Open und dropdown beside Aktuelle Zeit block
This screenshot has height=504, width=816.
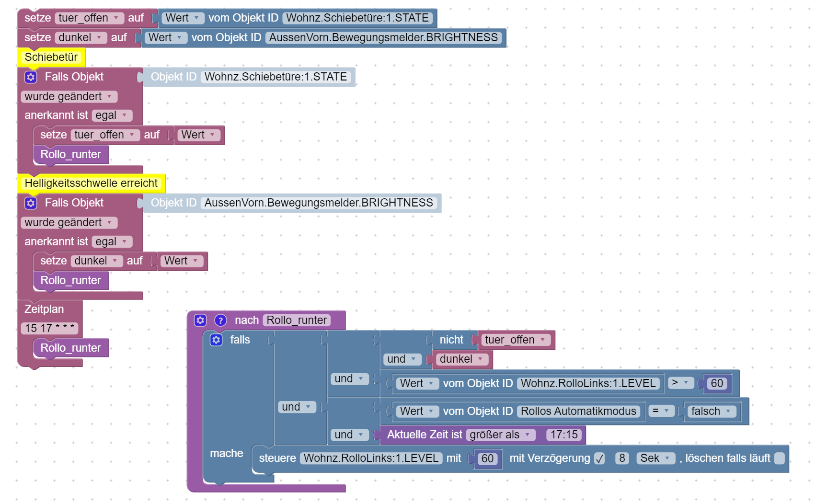click(349, 435)
